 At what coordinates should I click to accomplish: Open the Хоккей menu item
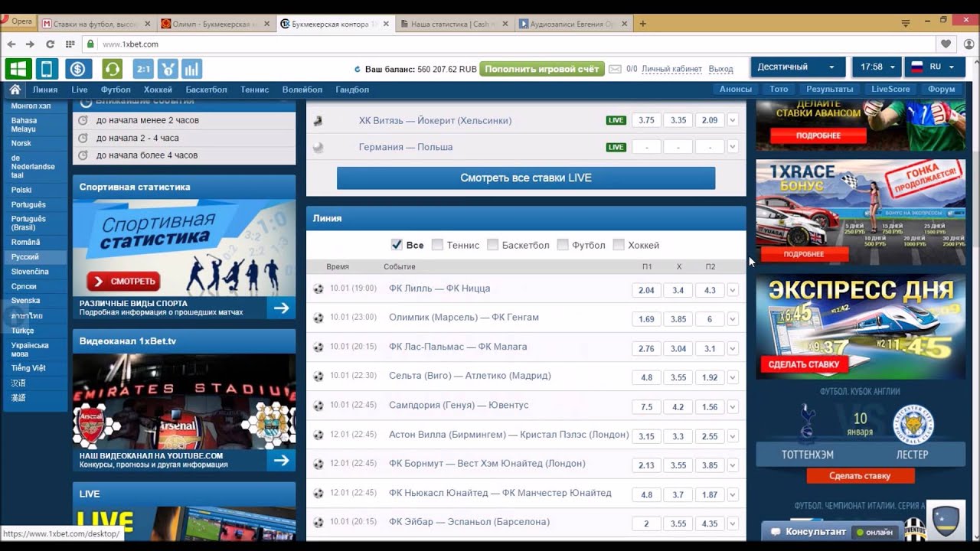(158, 90)
